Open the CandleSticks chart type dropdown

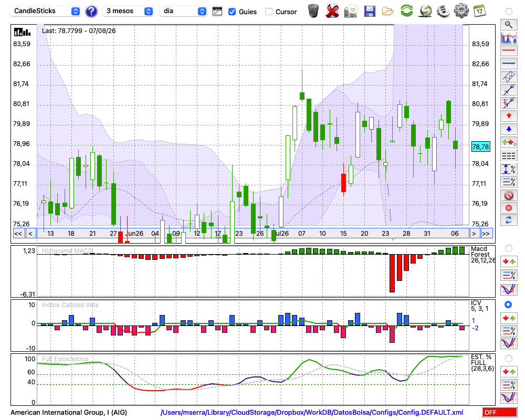(45, 11)
